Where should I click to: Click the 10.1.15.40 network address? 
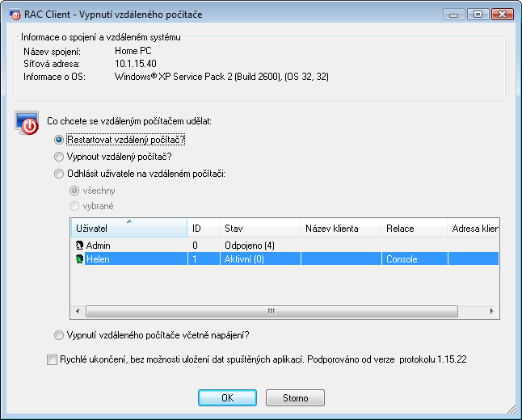coord(136,64)
